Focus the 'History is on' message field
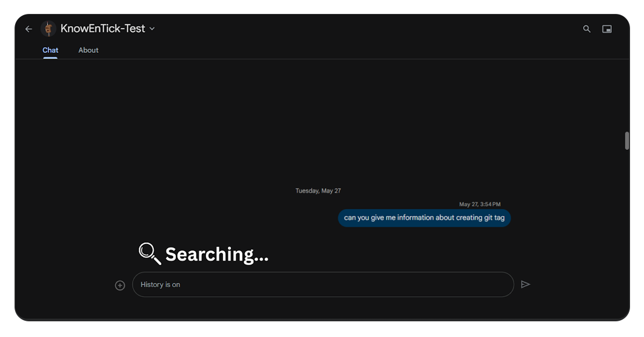 [323, 285]
